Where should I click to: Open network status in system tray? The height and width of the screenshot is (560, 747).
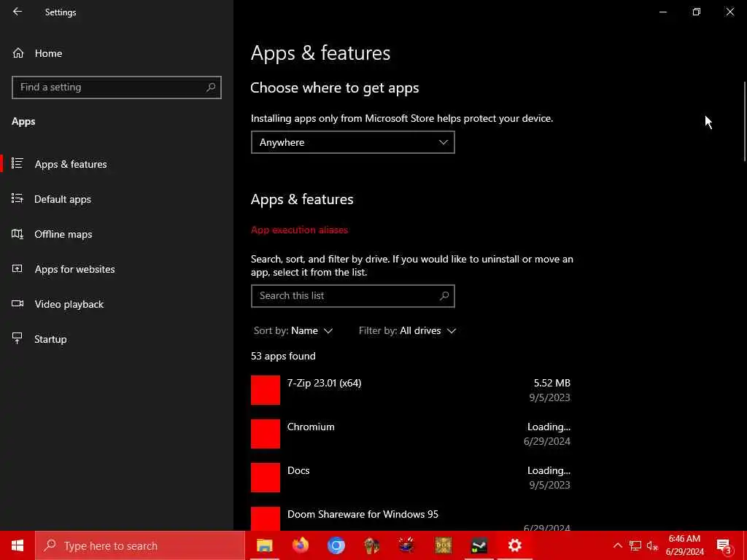[635, 545]
